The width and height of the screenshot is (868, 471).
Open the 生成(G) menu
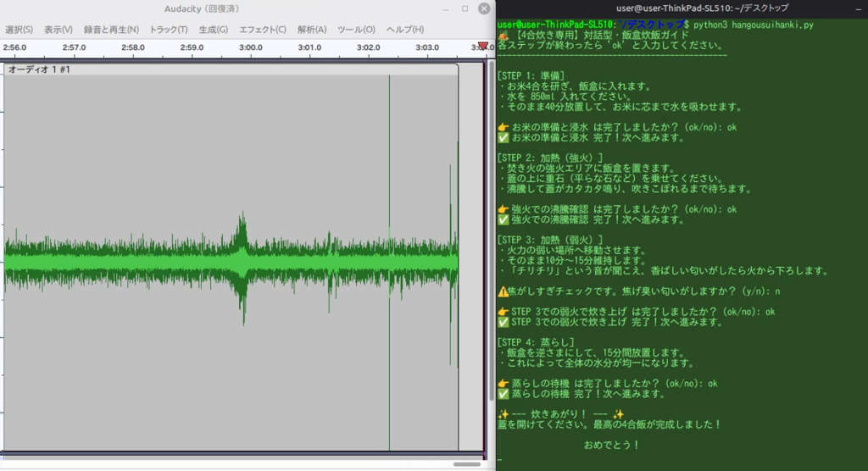(213, 30)
